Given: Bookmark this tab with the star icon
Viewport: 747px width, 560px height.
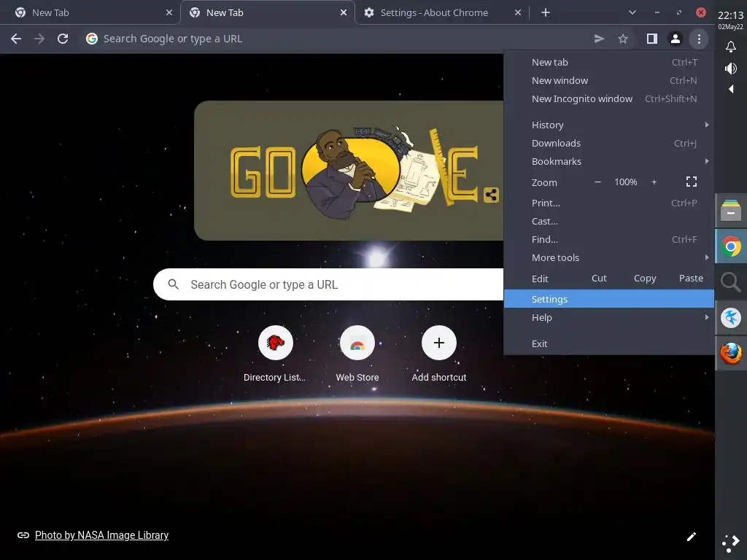Looking at the screenshot, I should [x=623, y=39].
